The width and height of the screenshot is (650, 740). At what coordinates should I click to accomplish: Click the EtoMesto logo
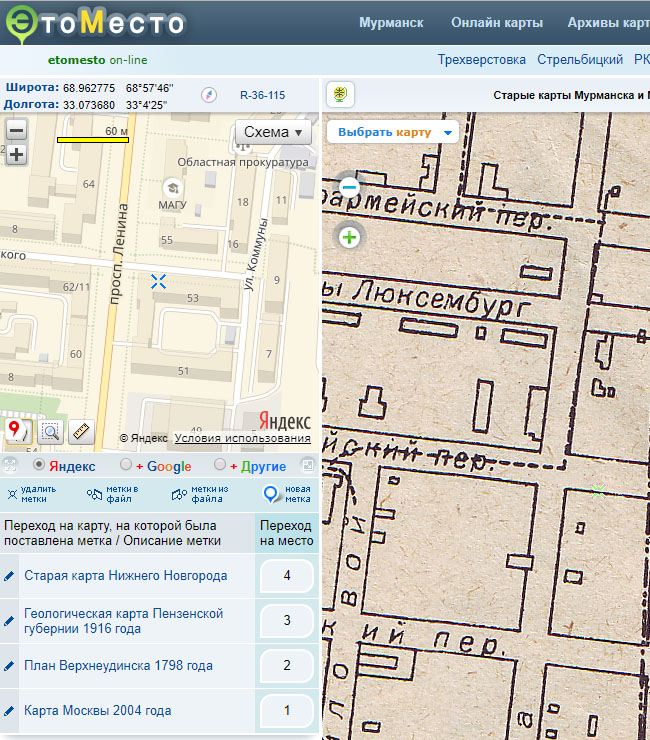(95, 24)
